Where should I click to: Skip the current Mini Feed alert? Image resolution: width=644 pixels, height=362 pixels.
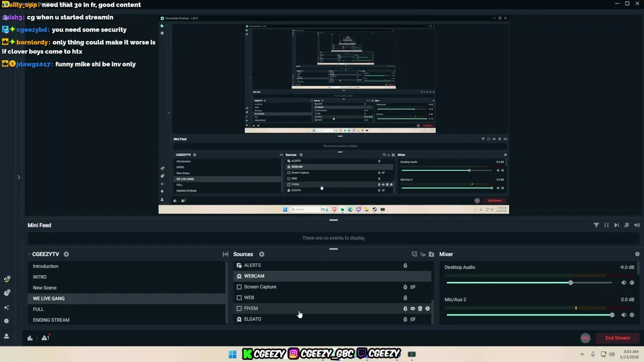pos(616,225)
